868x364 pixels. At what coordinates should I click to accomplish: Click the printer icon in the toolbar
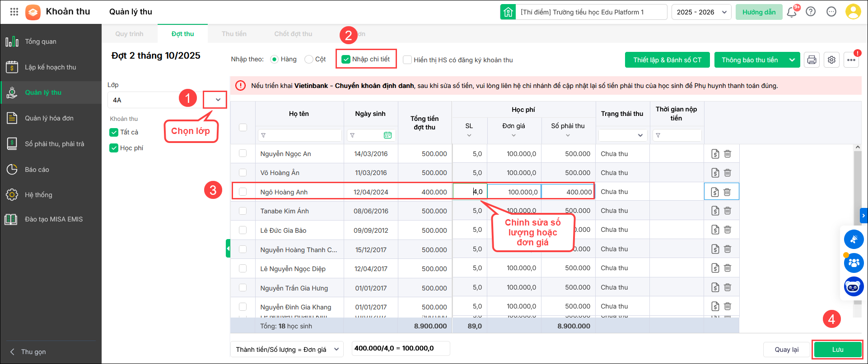(812, 60)
